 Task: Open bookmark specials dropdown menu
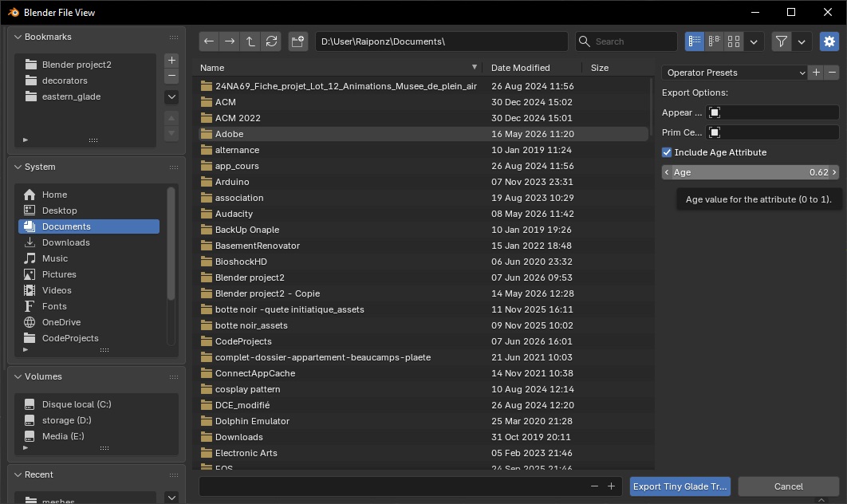pyautogui.click(x=171, y=97)
